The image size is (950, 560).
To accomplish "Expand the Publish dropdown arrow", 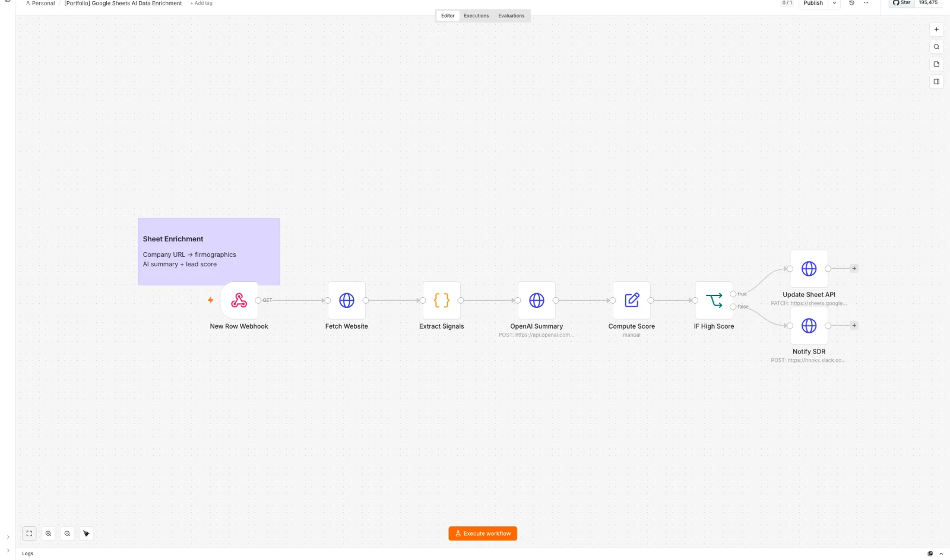I will (x=834, y=3).
